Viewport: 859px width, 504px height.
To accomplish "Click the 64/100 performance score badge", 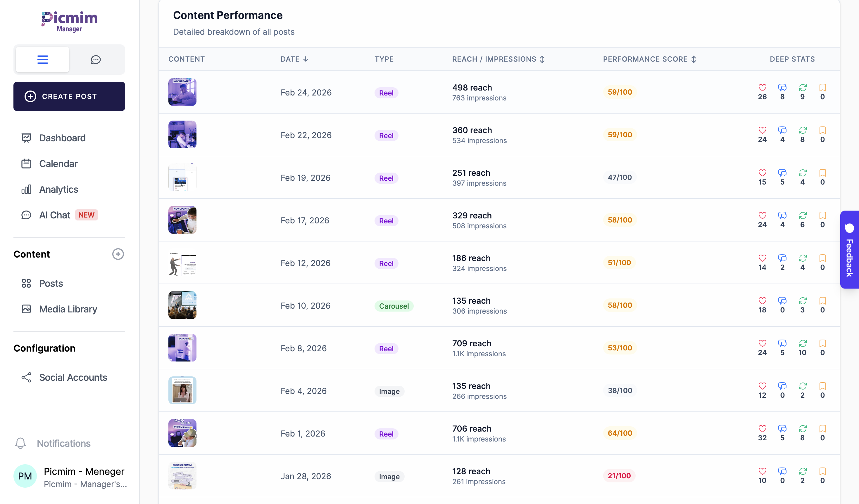I will pyautogui.click(x=619, y=433).
